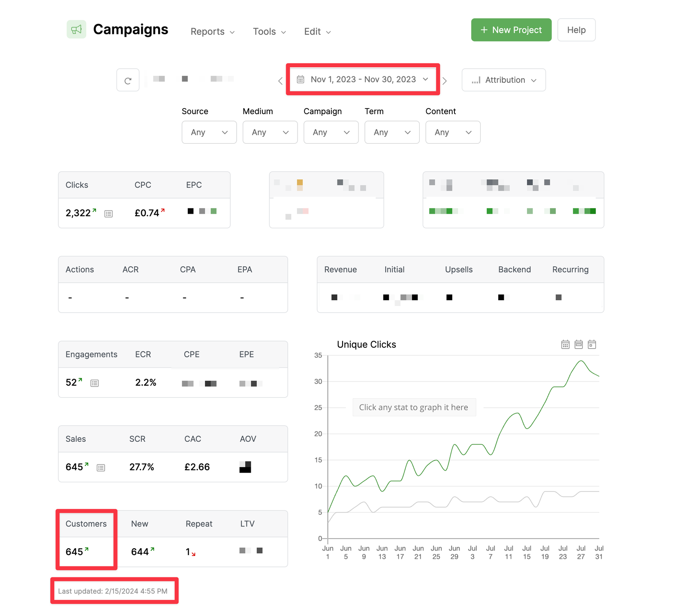
Task: Open the Engagements details list icon
Action: [x=95, y=383]
